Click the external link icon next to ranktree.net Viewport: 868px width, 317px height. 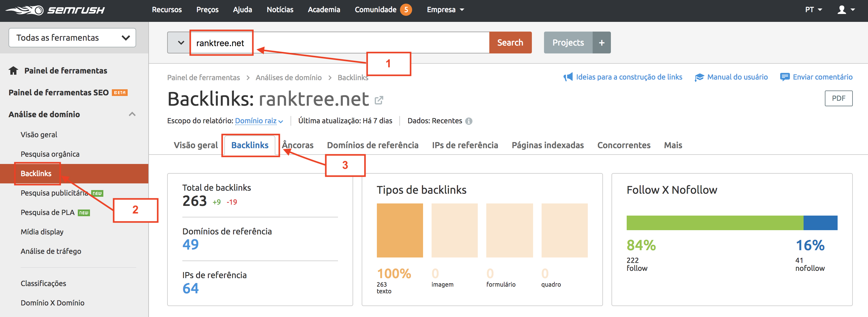tap(379, 100)
